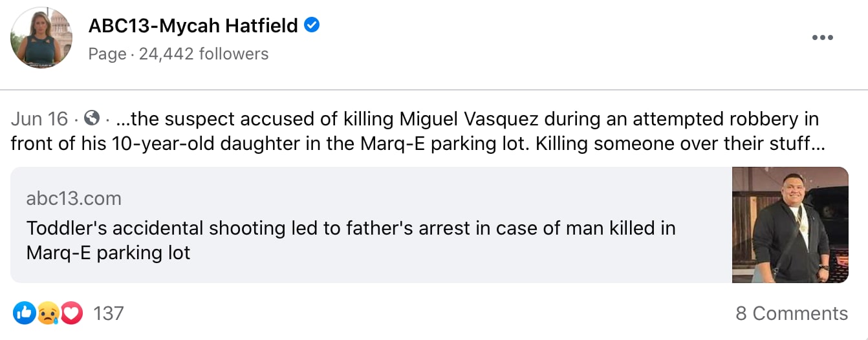Open the Jun 16 post date link
This screenshot has width=868, height=340.
(x=39, y=119)
